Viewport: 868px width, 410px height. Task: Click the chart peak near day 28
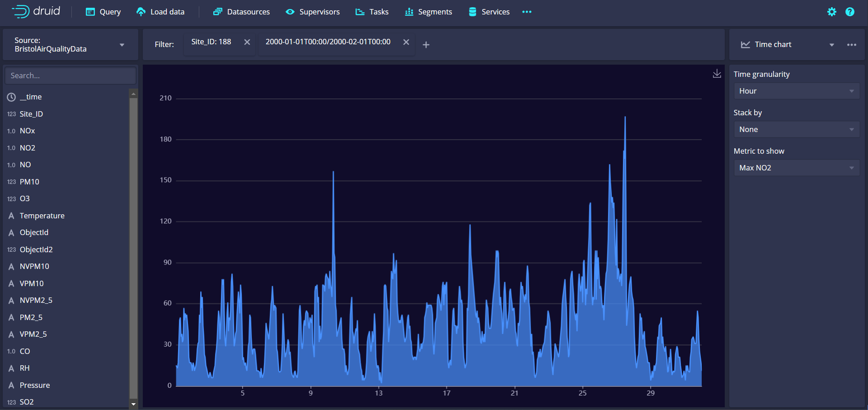(625, 118)
